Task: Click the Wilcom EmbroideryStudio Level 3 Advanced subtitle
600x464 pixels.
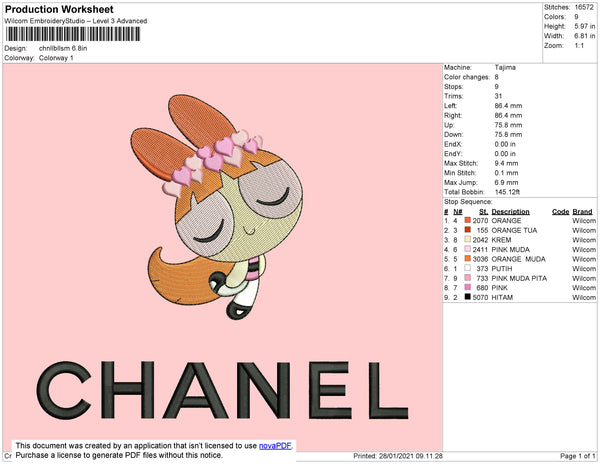Action: [x=76, y=21]
